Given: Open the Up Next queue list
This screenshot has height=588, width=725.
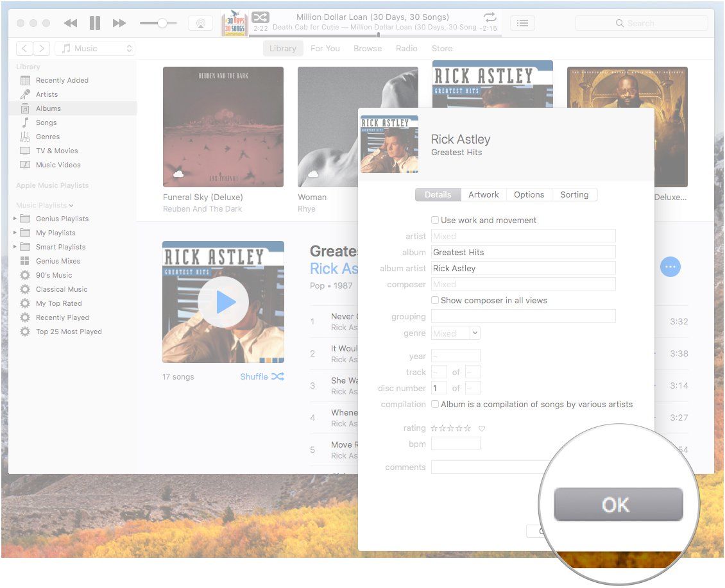Looking at the screenshot, I should pos(522,22).
